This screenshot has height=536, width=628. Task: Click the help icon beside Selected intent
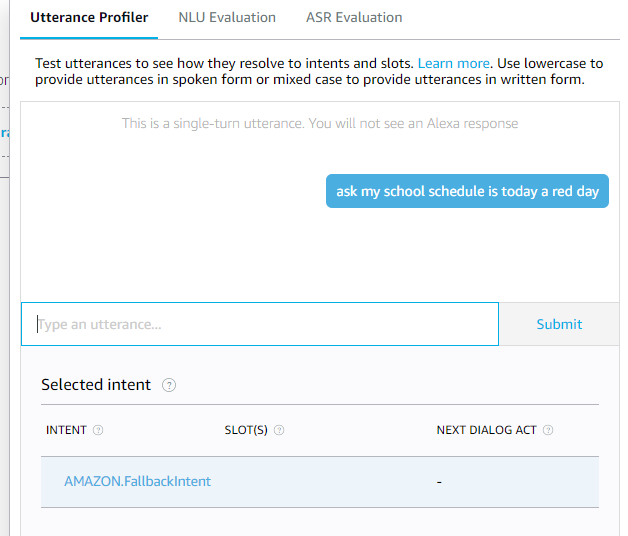(x=169, y=385)
